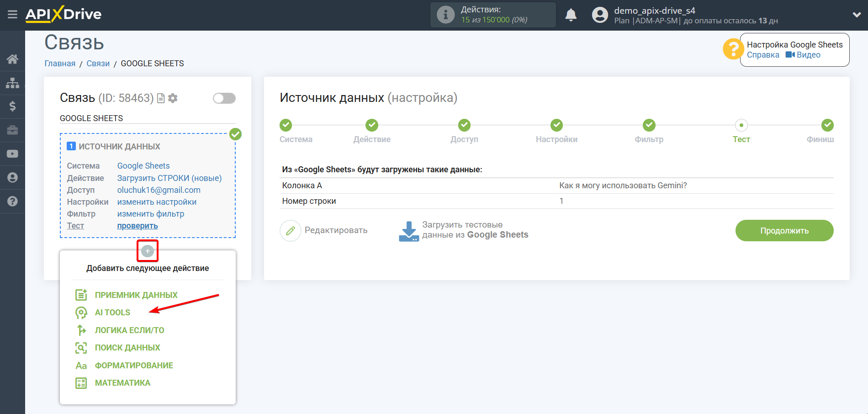Viewport: 868px width, 414px height.
Task: Click the Связи breadcrumb link
Action: (x=98, y=64)
